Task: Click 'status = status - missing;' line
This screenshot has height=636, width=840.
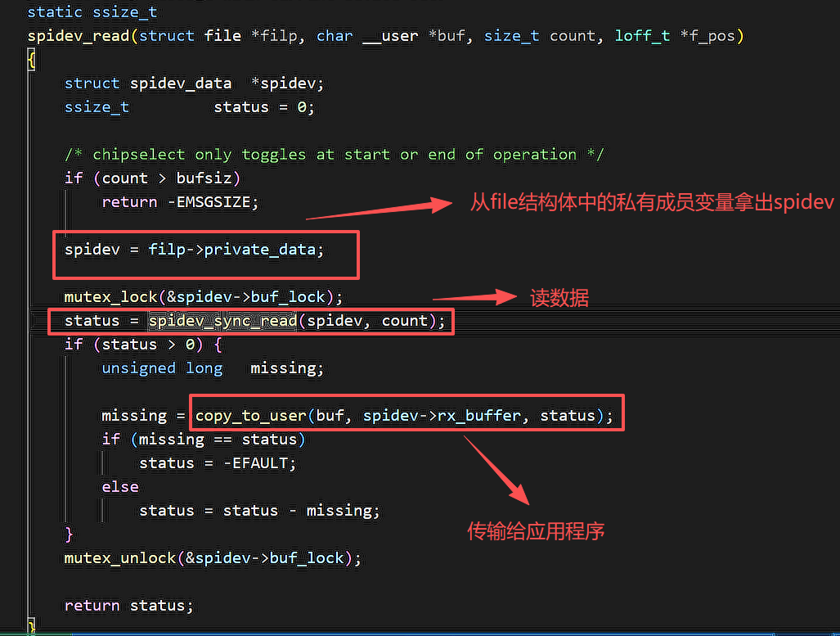Action: click(259, 511)
